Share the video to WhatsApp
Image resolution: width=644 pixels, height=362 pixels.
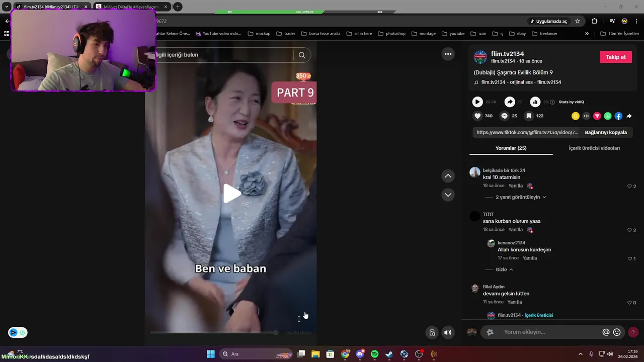click(608, 116)
